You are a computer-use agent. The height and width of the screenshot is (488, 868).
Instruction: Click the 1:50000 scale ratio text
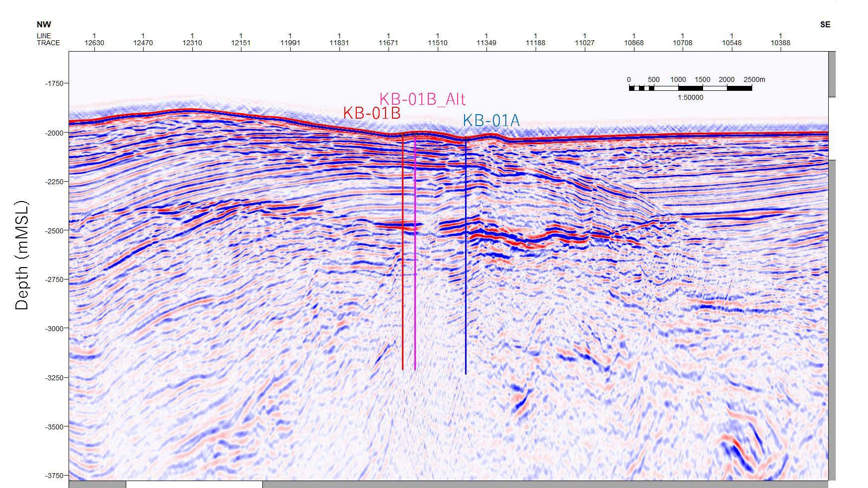coord(690,97)
